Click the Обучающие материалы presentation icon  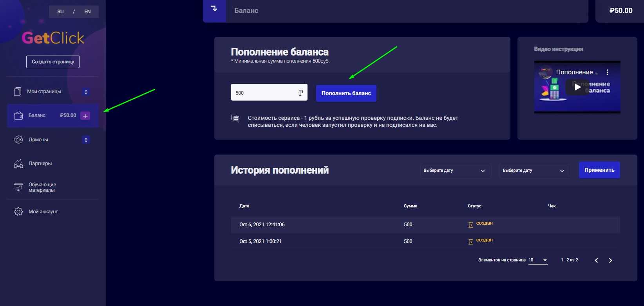pyautogui.click(x=18, y=187)
